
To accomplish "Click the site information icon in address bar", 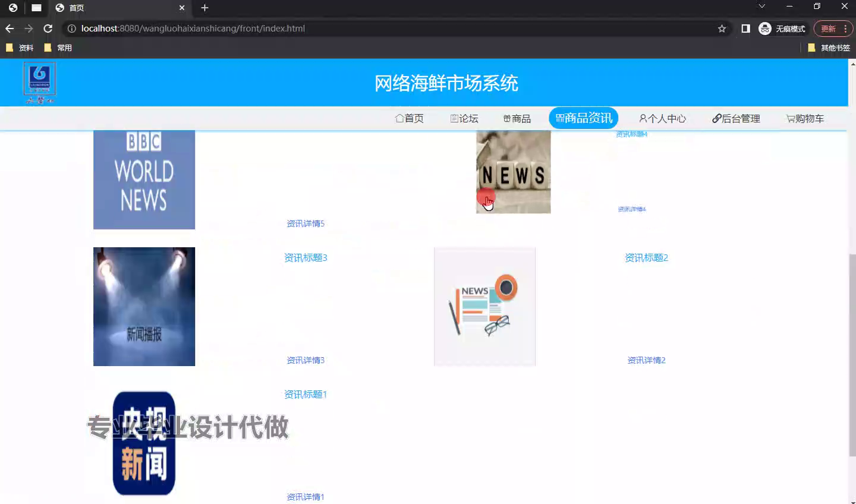I will (x=71, y=29).
